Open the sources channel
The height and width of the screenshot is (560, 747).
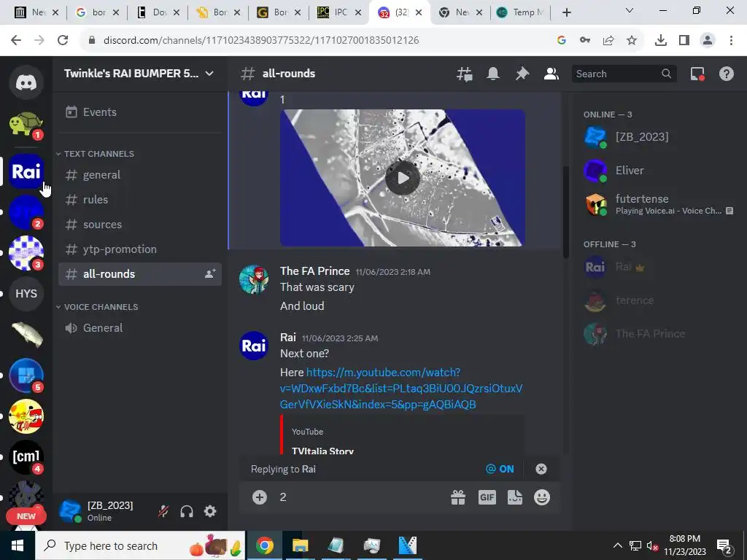point(140,225)
